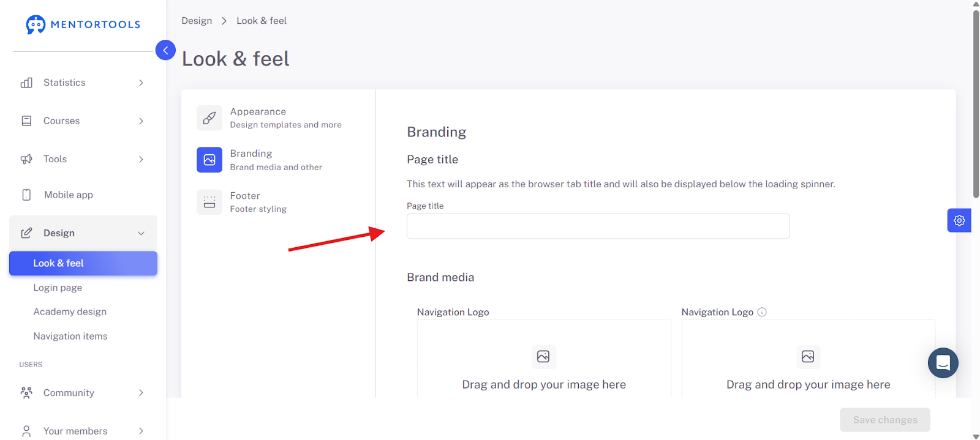
Task: Open the Mobile app menu item
Action: pyautogui.click(x=83, y=195)
